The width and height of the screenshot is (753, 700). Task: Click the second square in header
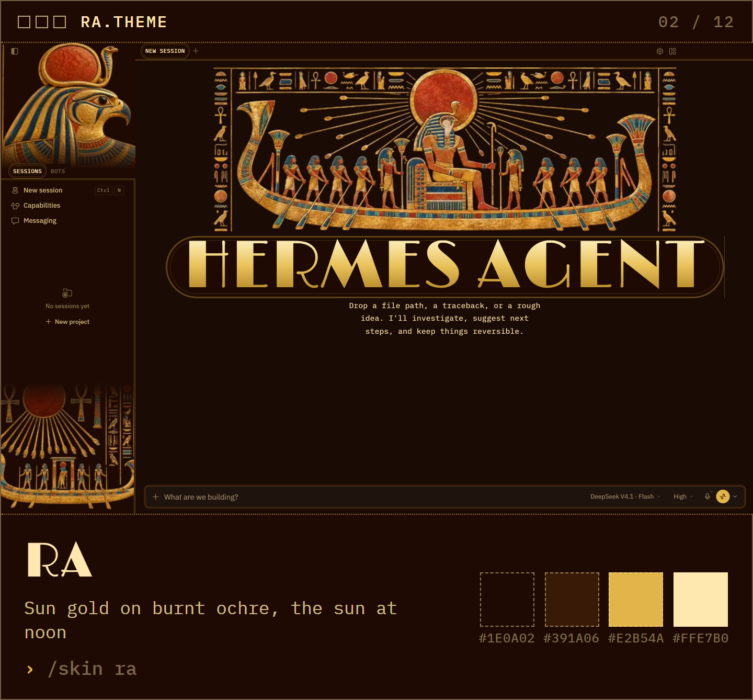coord(42,22)
